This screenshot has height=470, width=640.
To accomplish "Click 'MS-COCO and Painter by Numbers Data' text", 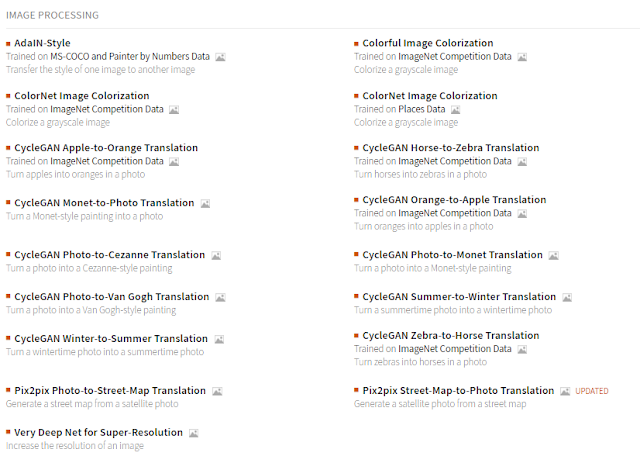I will [130, 56].
